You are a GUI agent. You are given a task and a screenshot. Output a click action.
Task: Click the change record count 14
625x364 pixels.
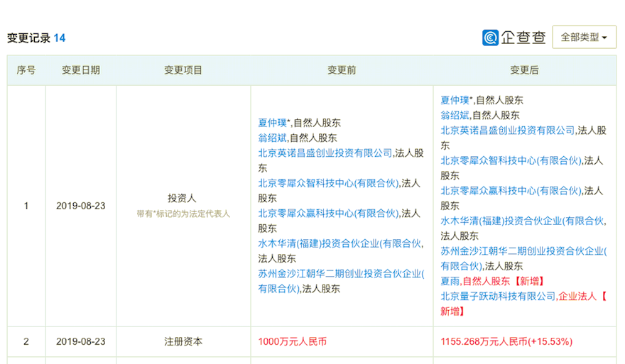pos(60,38)
